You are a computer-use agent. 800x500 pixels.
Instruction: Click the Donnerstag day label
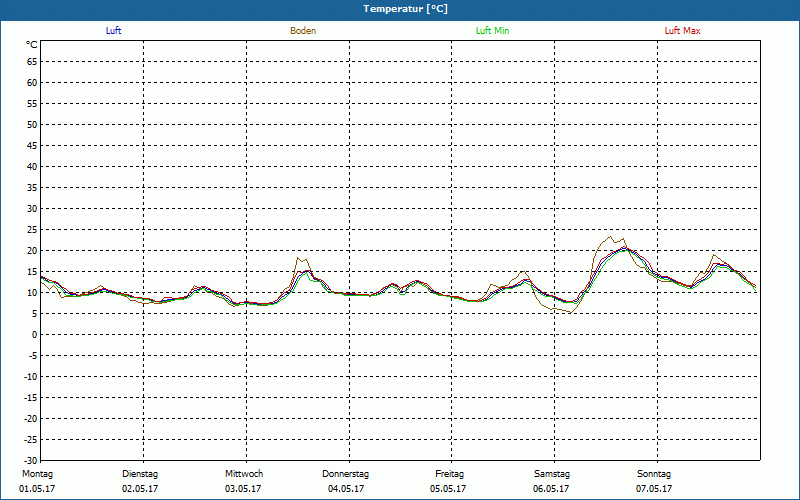[345, 474]
